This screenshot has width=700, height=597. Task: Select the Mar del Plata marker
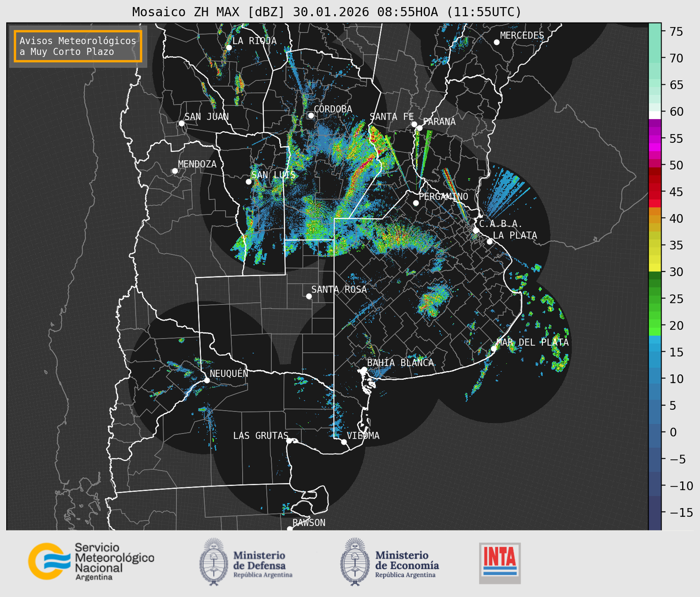pos(493,349)
